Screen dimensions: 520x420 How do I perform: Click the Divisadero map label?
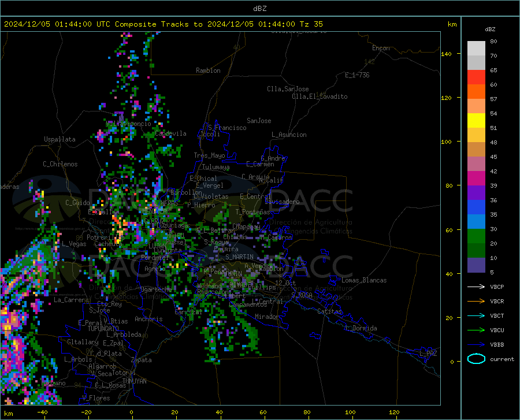click(x=282, y=202)
